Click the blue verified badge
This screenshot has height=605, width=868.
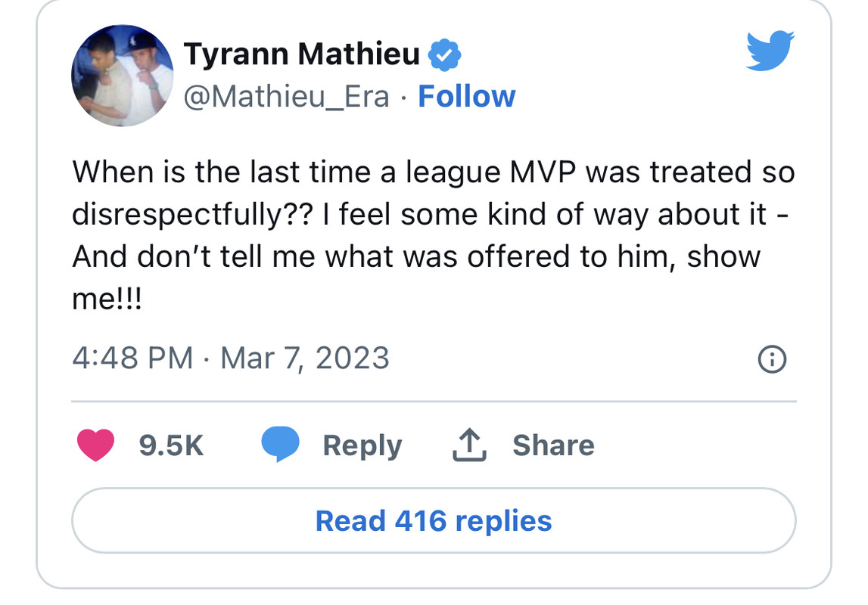[445, 54]
